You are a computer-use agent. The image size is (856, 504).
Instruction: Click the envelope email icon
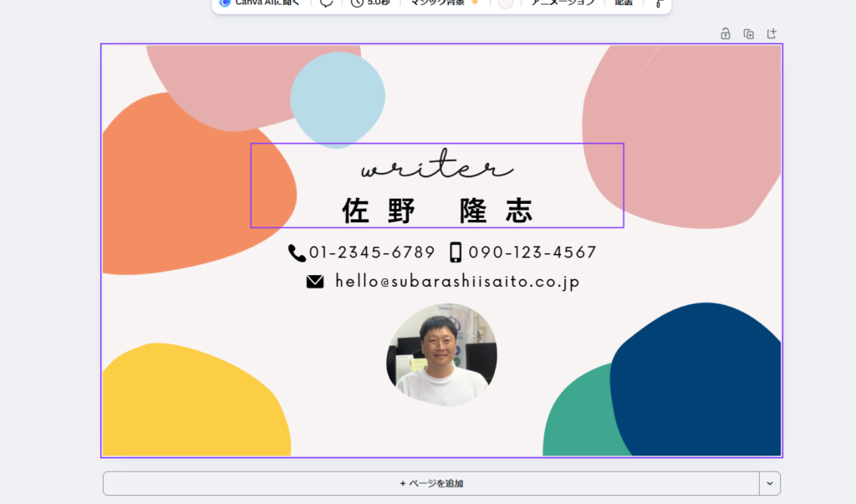[x=315, y=283]
